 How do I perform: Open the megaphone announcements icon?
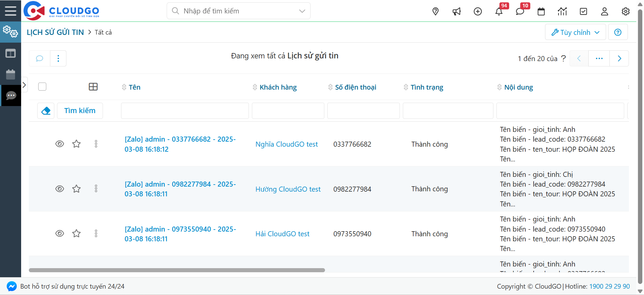click(x=457, y=11)
